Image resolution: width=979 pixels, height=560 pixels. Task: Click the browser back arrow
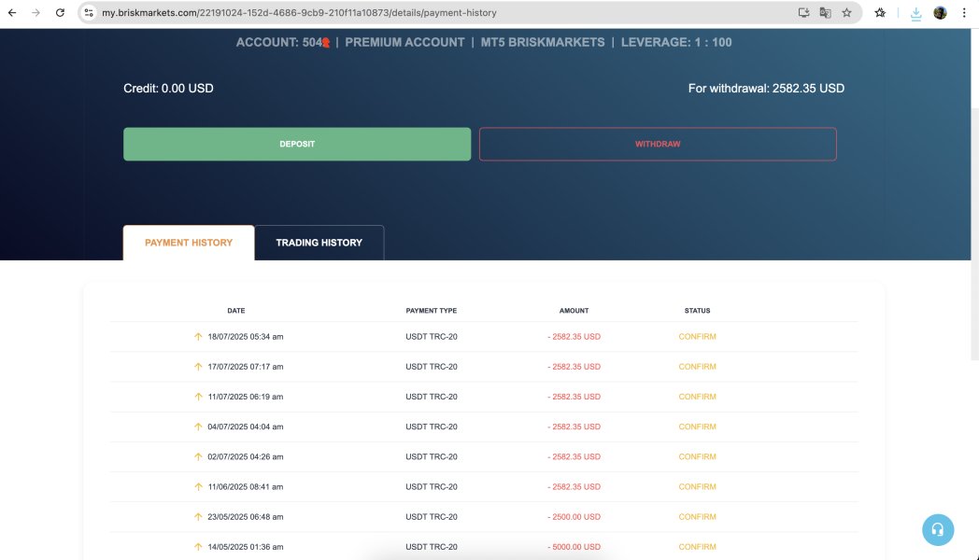click(x=11, y=13)
